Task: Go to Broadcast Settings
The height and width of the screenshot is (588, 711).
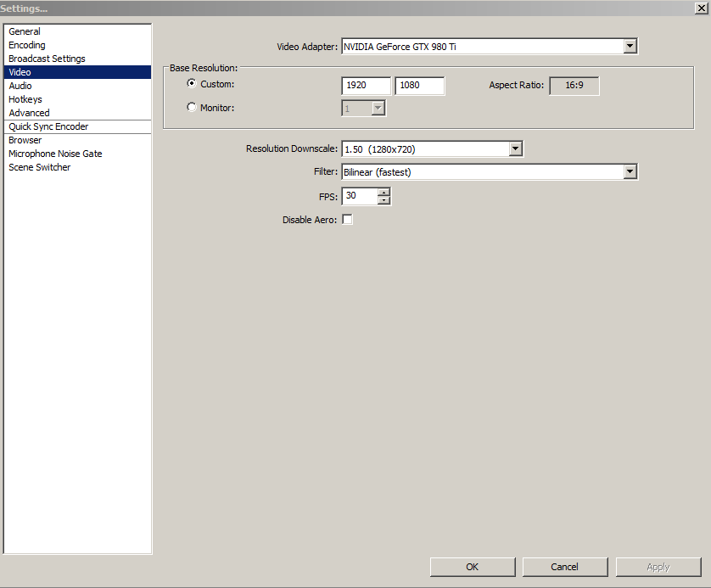Action: (x=77, y=59)
